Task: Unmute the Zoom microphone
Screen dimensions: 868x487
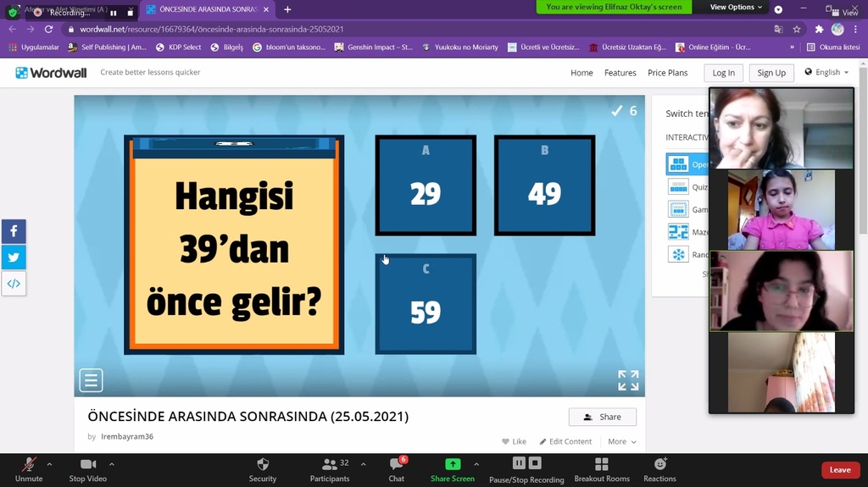Action: click(x=29, y=469)
